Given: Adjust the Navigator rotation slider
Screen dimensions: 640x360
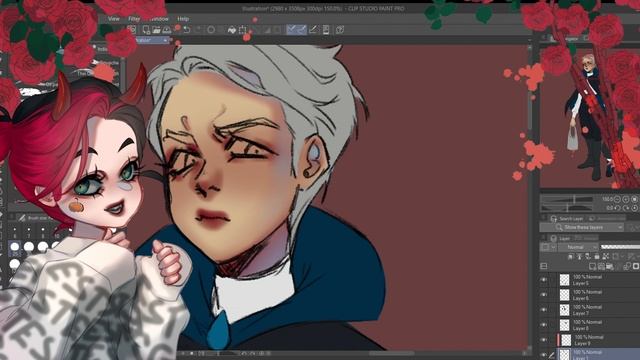Looking at the screenshot, I should [x=567, y=208].
